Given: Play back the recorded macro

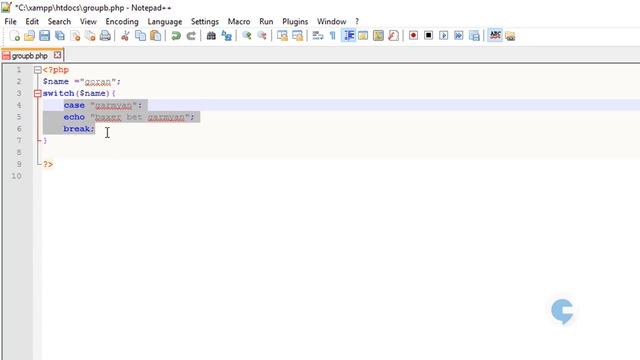Looking at the screenshot, I should pos(444,36).
